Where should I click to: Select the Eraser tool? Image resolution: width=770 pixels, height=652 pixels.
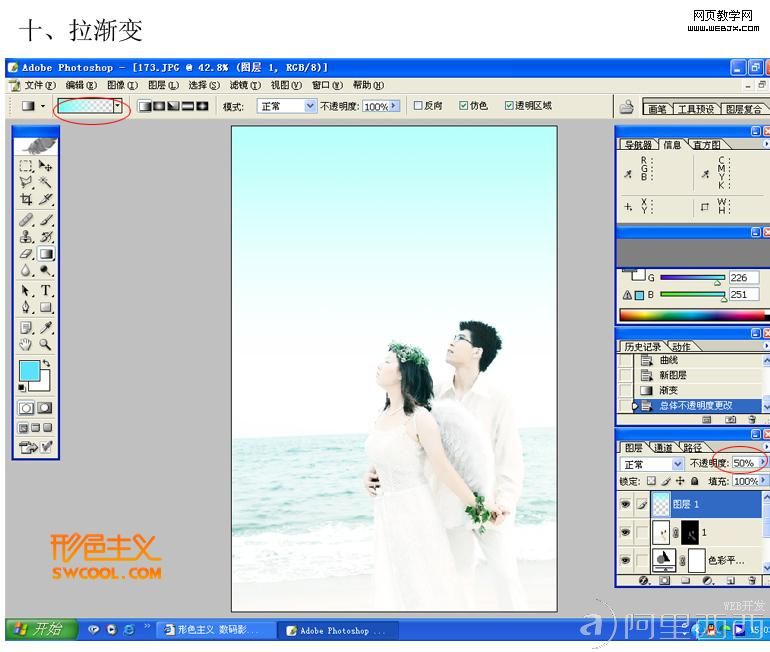(x=26, y=253)
